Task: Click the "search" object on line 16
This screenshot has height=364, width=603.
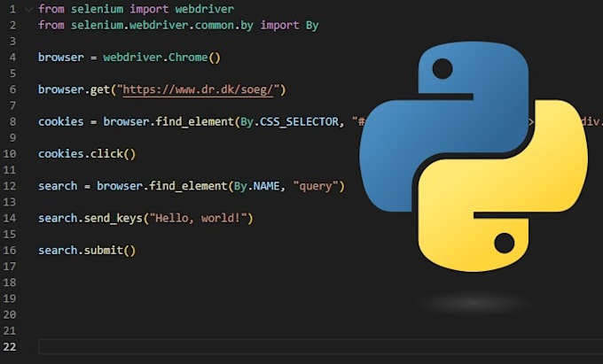Action: (x=58, y=251)
